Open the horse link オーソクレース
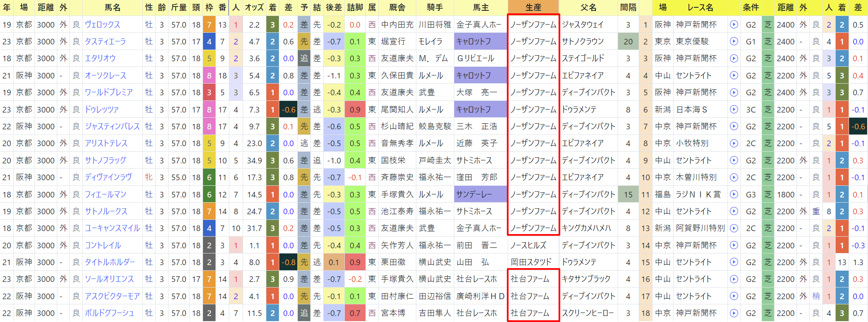868x322 pixels. click(x=106, y=75)
